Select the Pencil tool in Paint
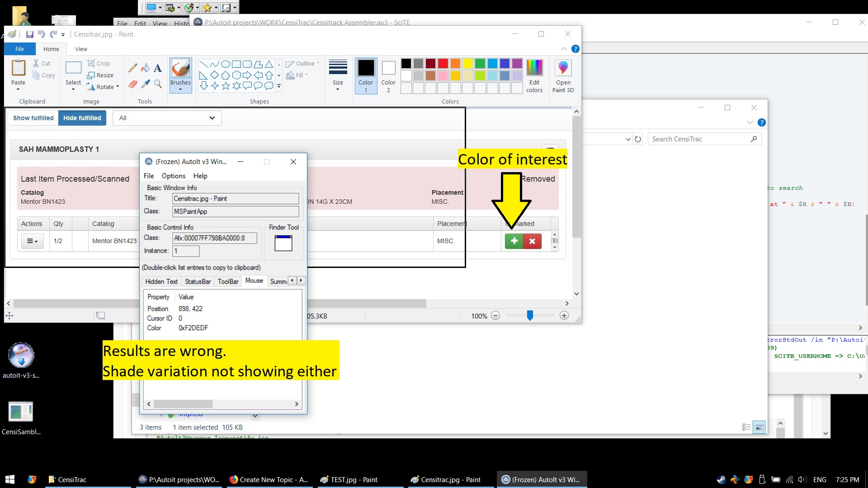This screenshot has width=868, height=488. (x=132, y=68)
